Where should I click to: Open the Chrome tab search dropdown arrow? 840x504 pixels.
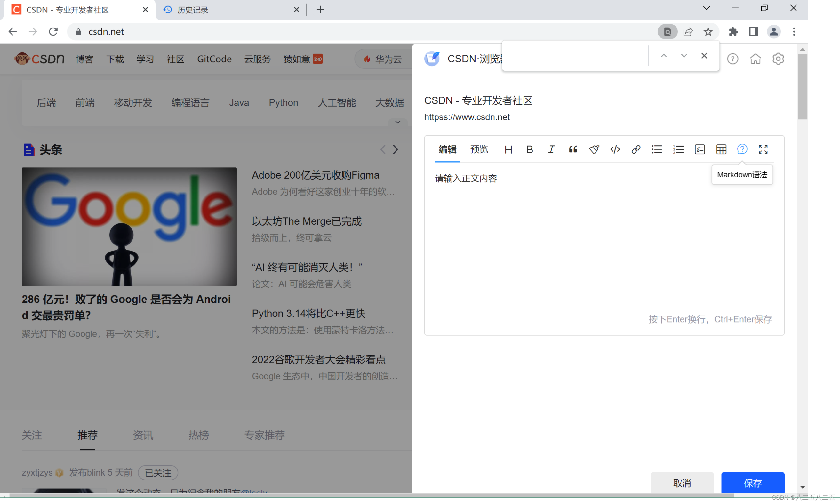tap(706, 9)
